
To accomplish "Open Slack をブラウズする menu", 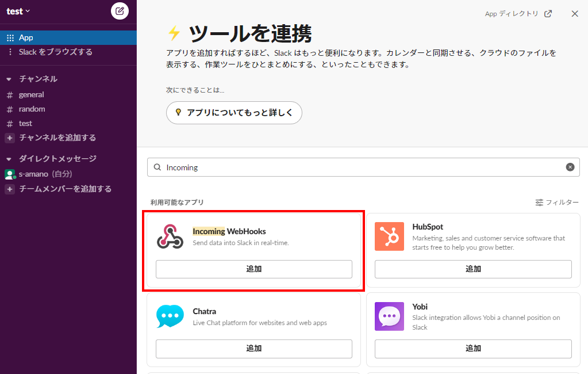I will point(55,52).
